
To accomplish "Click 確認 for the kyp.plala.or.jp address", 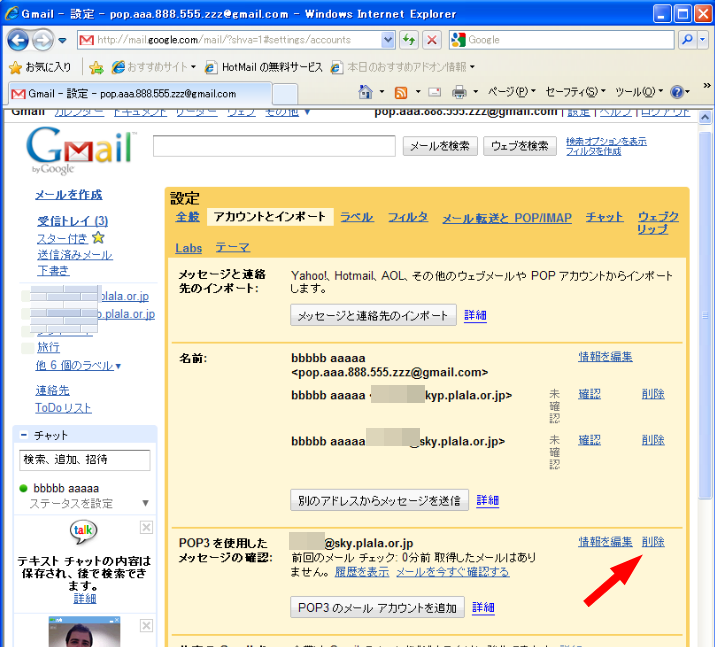I will (590, 394).
